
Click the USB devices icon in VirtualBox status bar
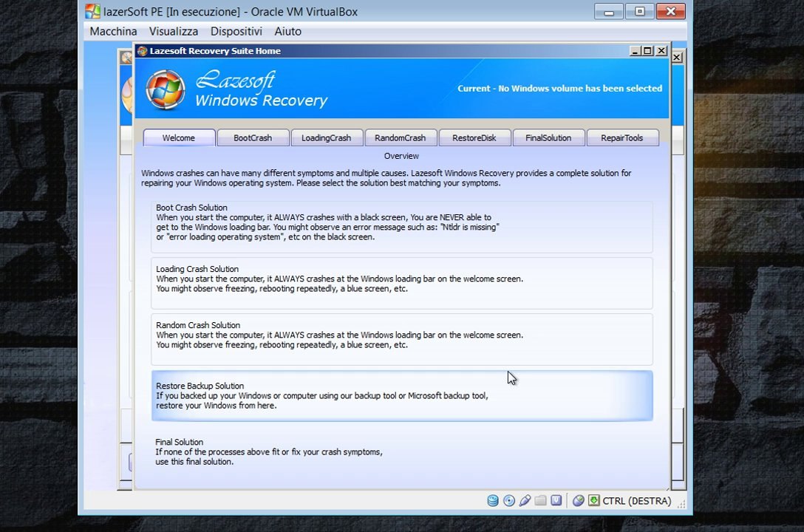(x=525, y=501)
